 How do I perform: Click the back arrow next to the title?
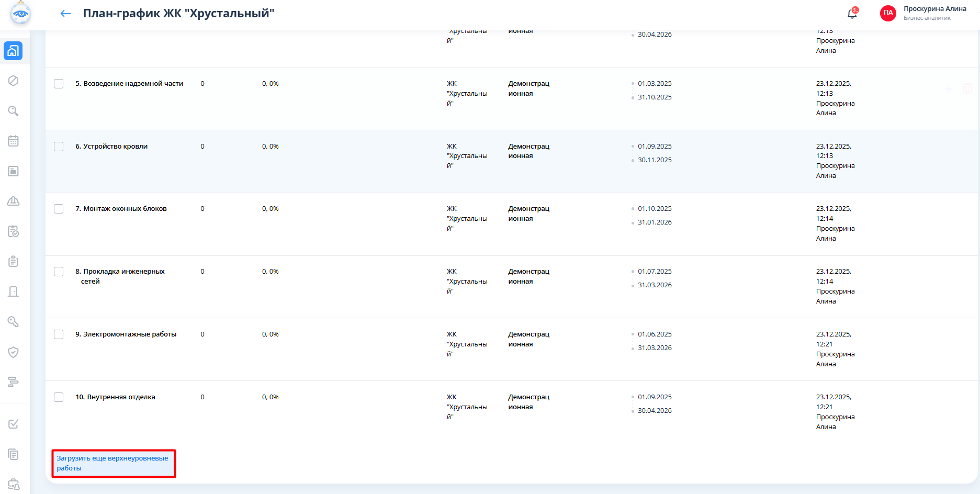(65, 14)
